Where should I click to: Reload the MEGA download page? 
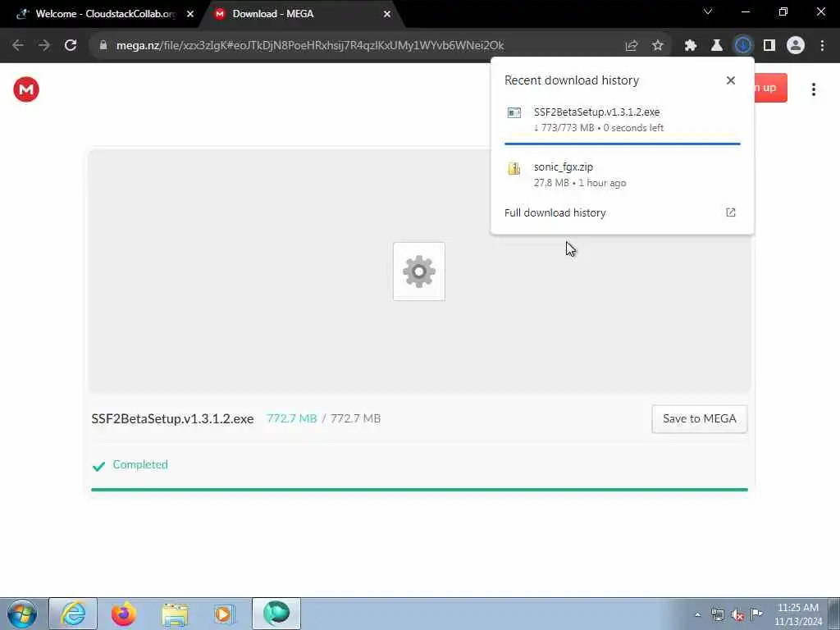coord(71,46)
